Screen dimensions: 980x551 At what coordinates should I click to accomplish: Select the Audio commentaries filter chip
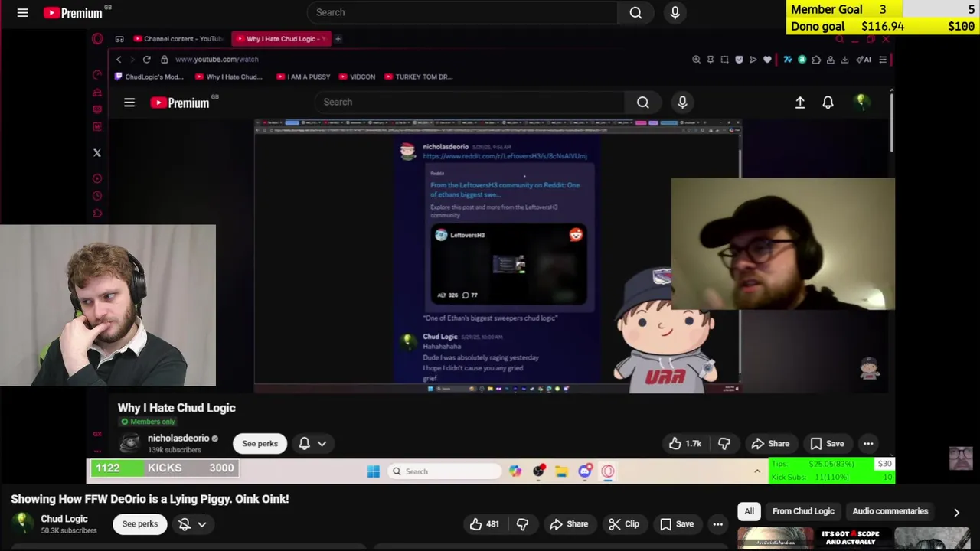click(890, 511)
